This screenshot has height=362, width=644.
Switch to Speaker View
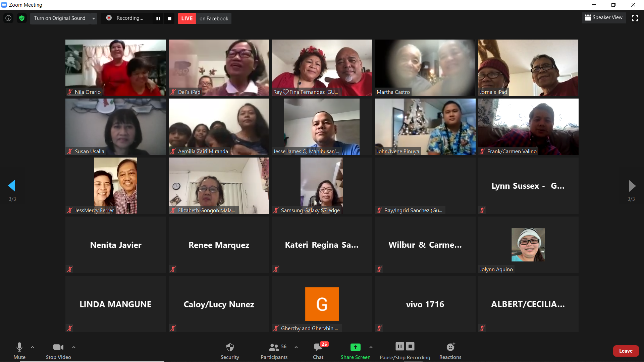click(604, 17)
